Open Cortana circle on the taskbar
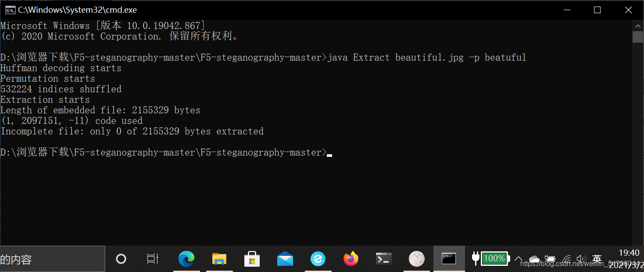 [x=121, y=259]
